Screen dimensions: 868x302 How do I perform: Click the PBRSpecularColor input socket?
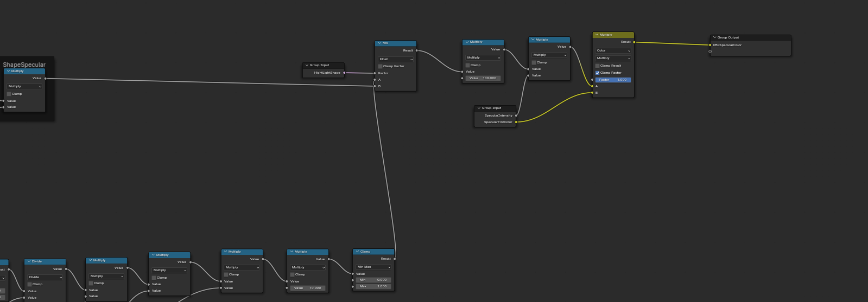(710, 45)
